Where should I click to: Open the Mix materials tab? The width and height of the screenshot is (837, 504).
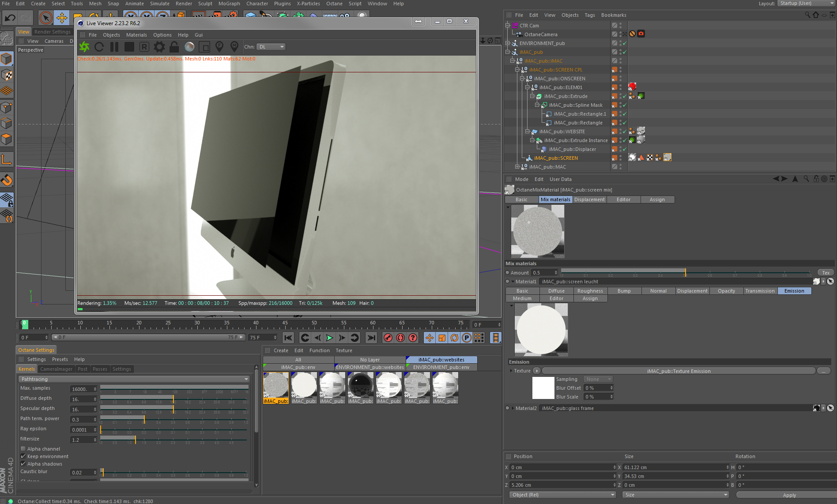(555, 199)
